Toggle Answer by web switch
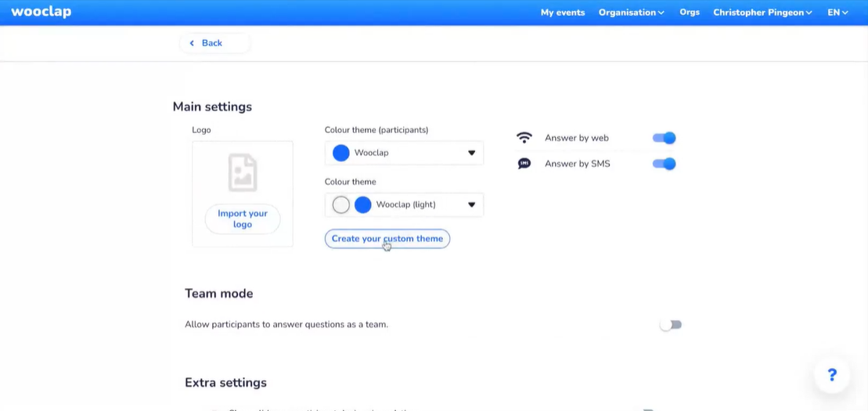 [x=665, y=138]
